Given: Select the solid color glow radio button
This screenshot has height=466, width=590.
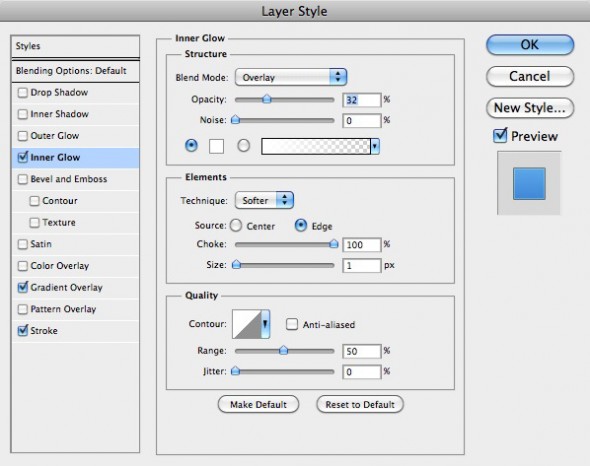Looking at the screenshot, I should click(x=191, y=145).
